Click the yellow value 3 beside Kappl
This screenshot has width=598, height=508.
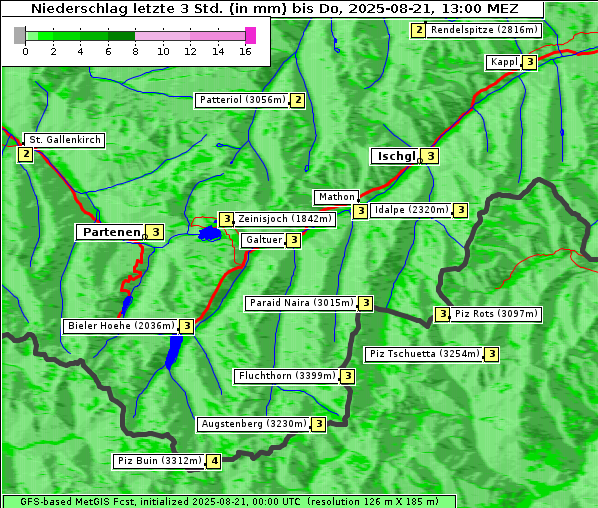[529, 62]
